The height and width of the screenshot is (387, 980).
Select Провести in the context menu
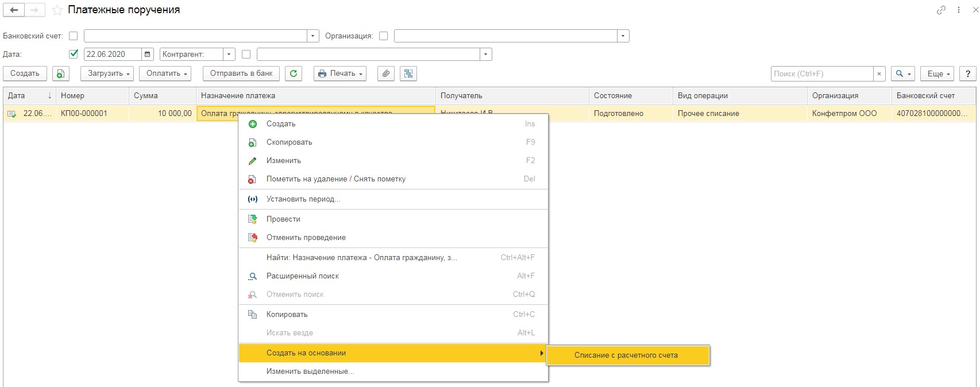pos(393,219)
